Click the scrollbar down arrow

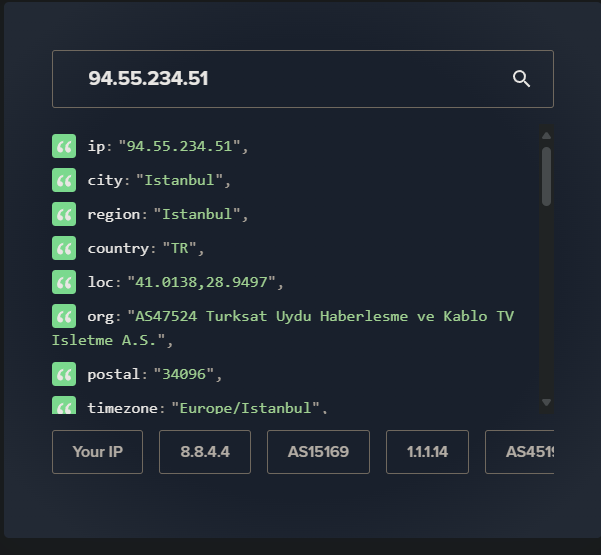click(546, 402)
